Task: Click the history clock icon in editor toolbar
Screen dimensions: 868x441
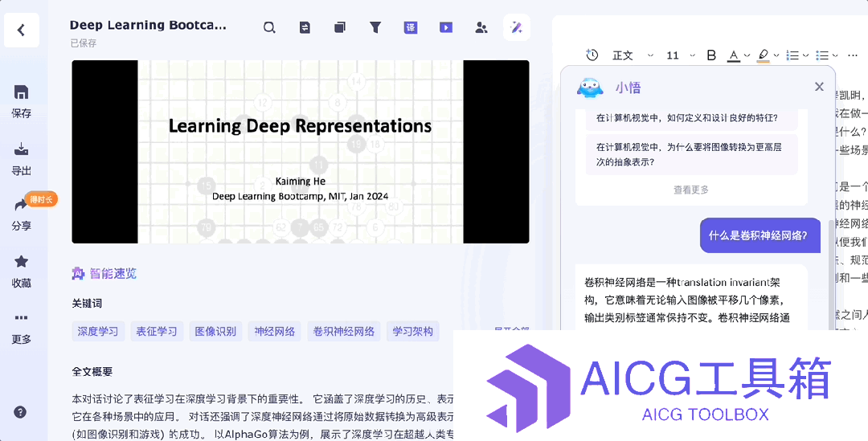Action: 592,55
